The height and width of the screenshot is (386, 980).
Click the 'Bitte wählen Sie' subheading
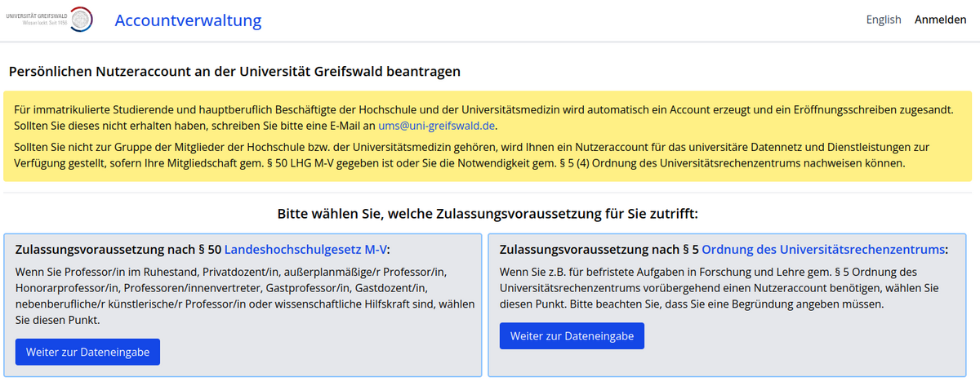pyautogui.click(x=488, y=215)
